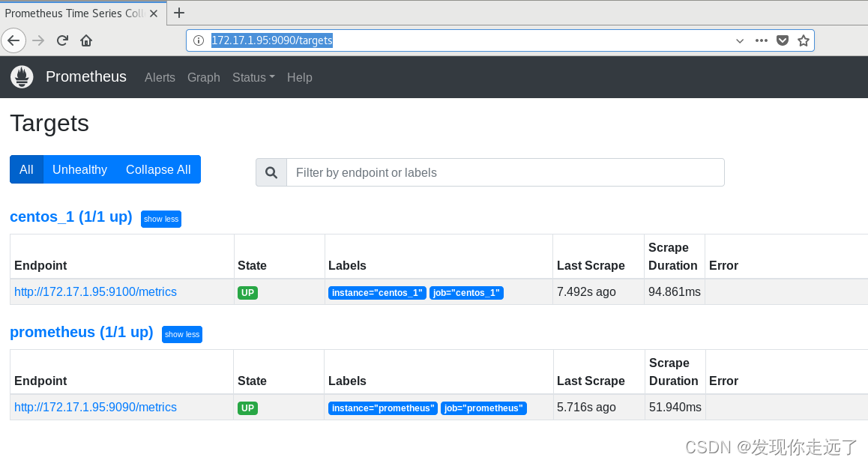Click the browser Back arrow button
The width and height of the screenshot is (868, 463).
tap(13, 40)
